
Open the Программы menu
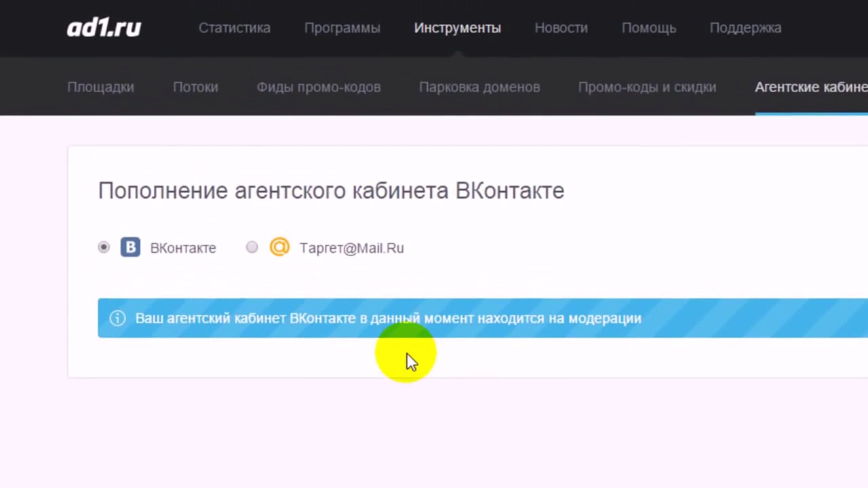click(x=342, y=28)
